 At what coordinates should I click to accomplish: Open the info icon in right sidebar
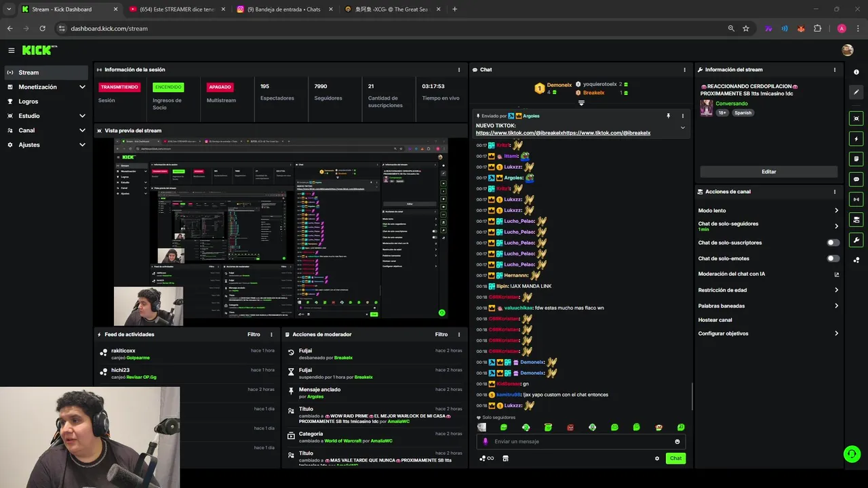click(x=856, y=72)
